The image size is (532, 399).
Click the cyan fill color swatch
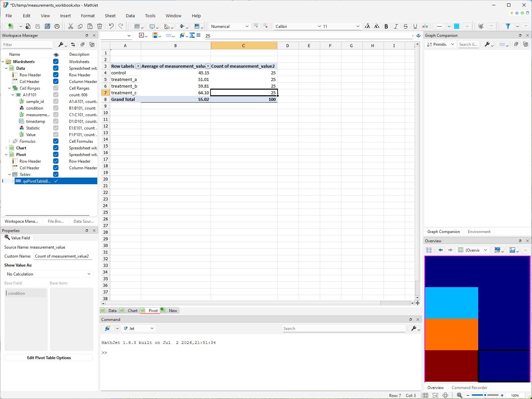coord(457,26)
